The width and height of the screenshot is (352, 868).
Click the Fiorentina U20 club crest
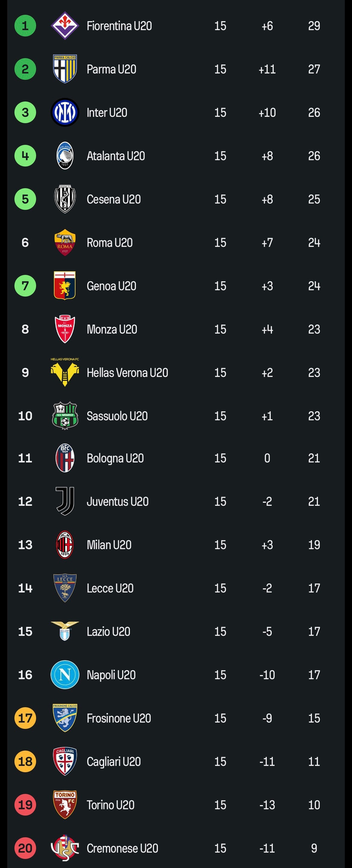click(x=65, y=26)
